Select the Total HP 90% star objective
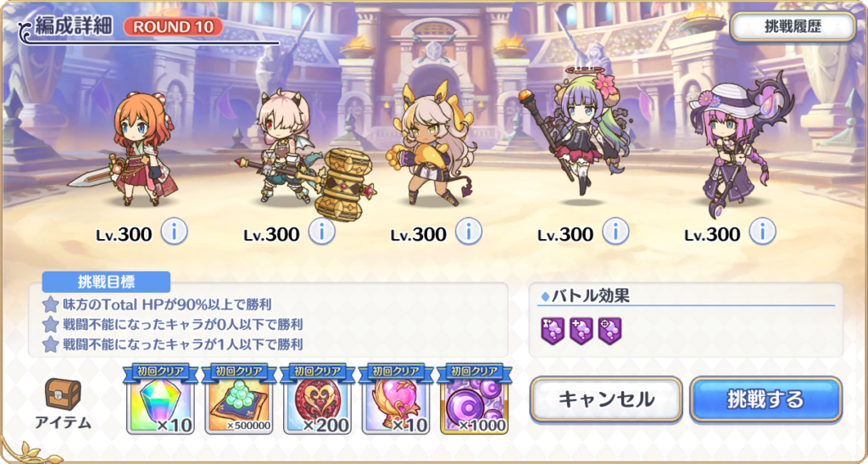The width and height of the screenshot is (868, 464). coord(157,305)
